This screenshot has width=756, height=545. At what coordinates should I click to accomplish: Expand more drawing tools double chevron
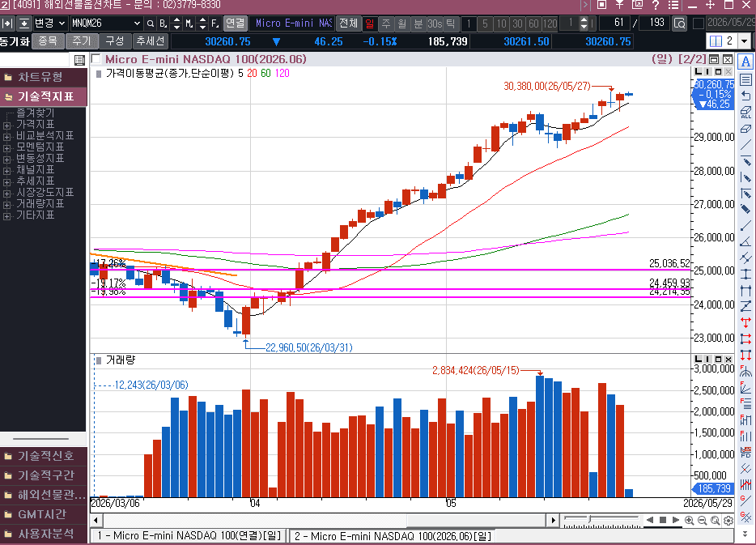(745, 534)
